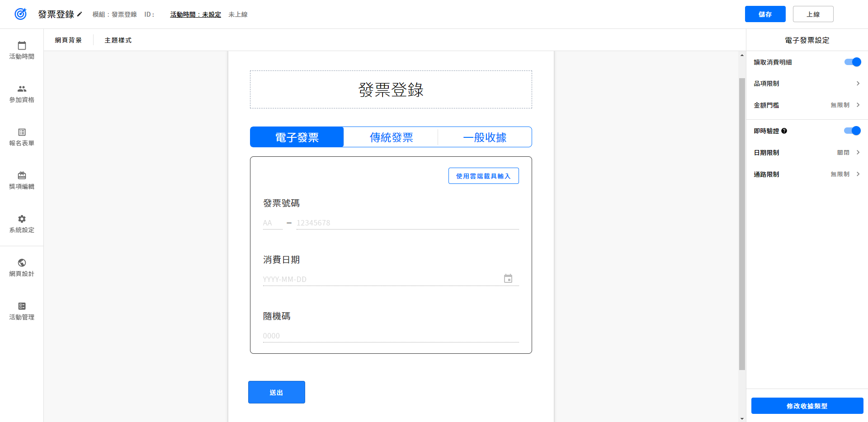Expand the 金額門檻 setting

[858, 105]
